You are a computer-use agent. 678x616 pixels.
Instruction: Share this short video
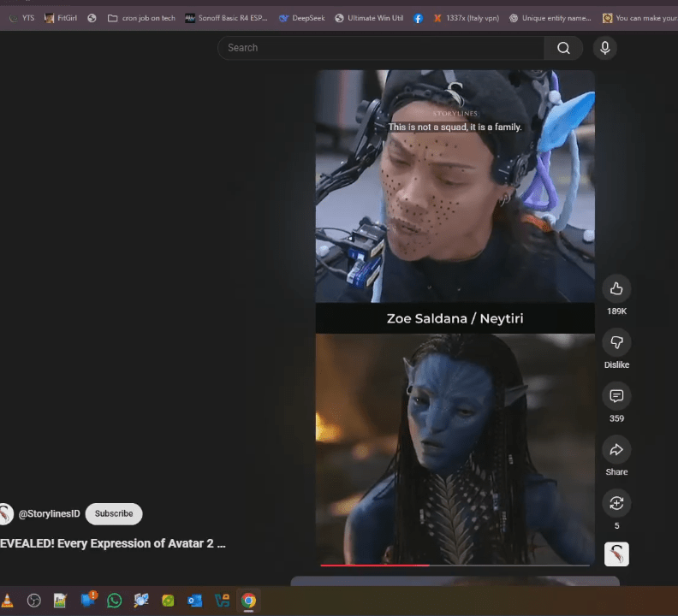coord(616,450)
